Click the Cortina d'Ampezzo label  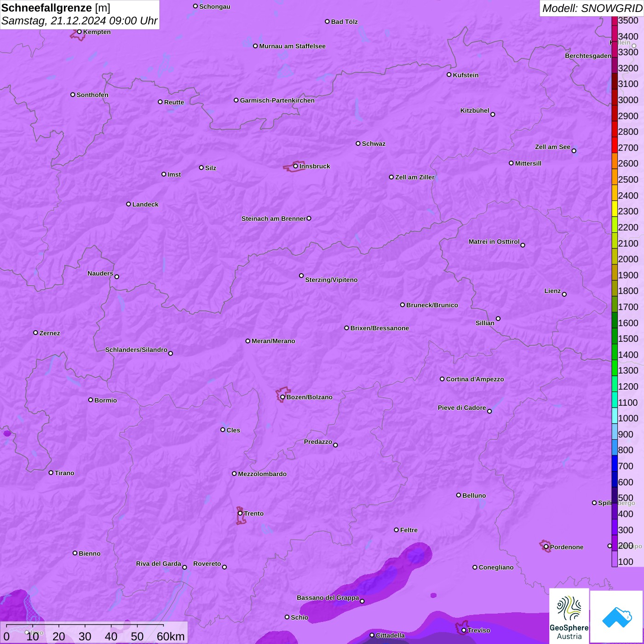[475, 379]
